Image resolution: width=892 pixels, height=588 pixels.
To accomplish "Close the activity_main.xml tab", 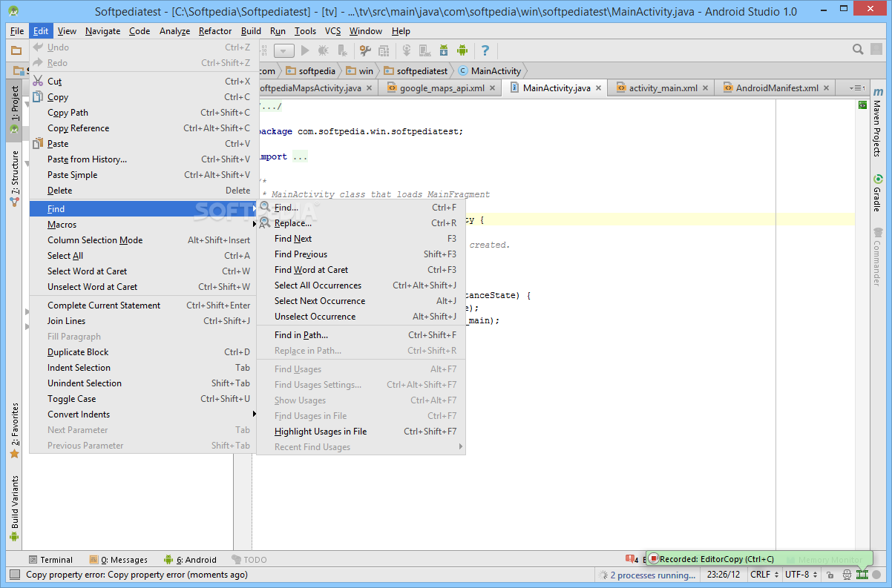I will coord(706,88).
